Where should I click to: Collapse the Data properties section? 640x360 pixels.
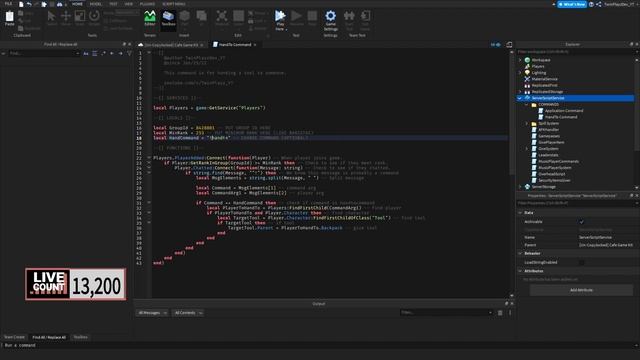(x=520, y=213)
